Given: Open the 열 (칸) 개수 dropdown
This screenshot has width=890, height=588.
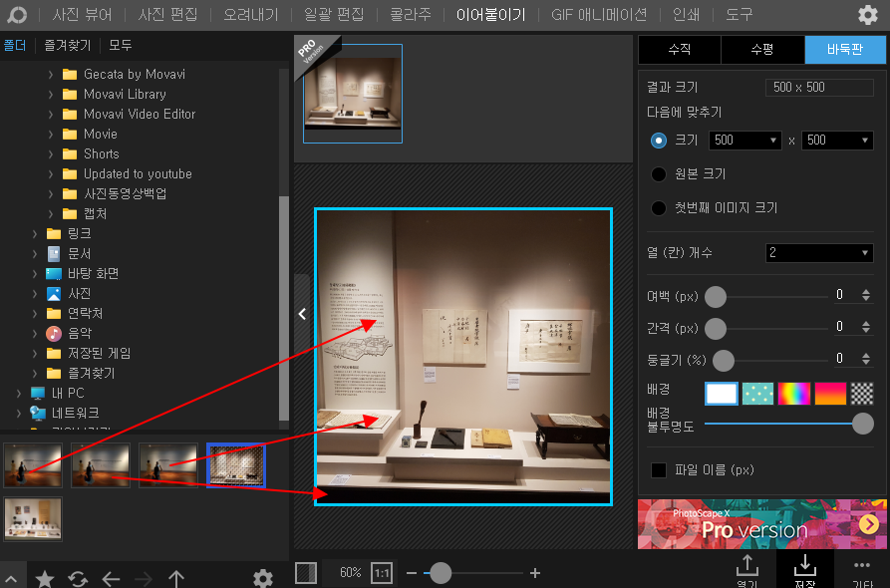Looking at the screenshot, I should pos(819,253).
